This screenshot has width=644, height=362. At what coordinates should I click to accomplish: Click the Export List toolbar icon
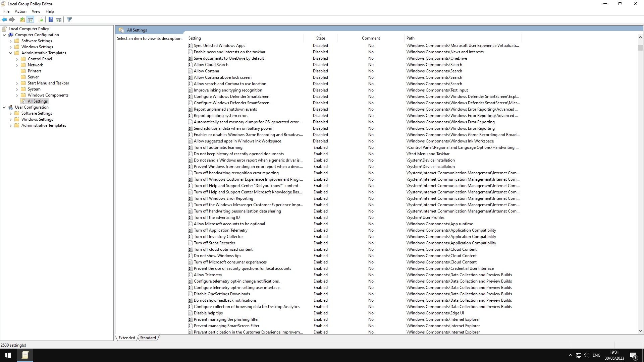pos(40,20)
